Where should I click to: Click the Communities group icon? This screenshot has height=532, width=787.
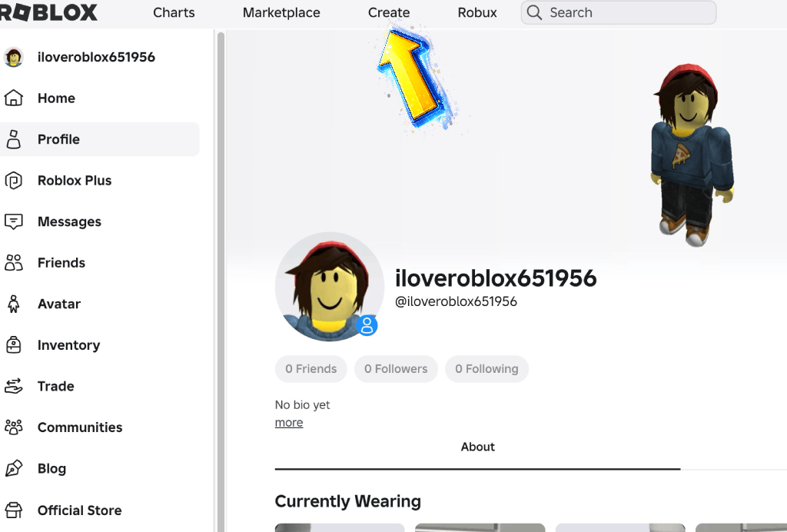coord(14,427)
